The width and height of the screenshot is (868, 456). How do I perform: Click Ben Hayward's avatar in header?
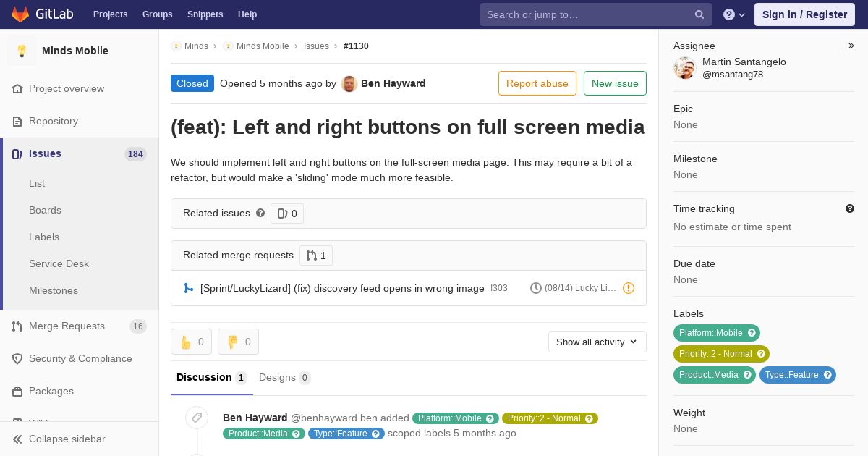pos(349,83)
